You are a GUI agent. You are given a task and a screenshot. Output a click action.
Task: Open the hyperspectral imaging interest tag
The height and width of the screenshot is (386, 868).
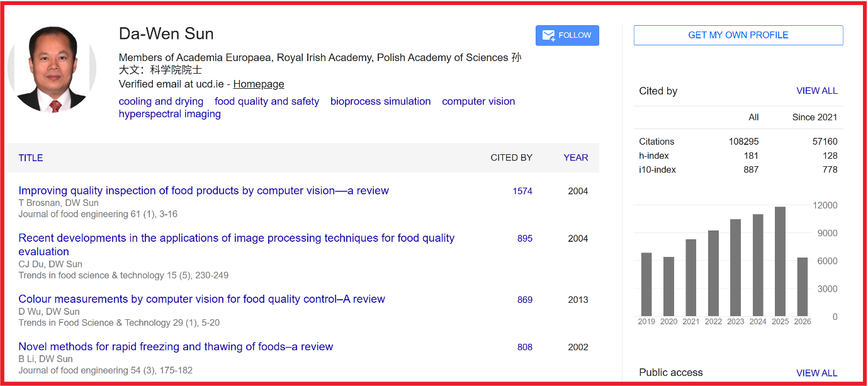pos(170,114)
